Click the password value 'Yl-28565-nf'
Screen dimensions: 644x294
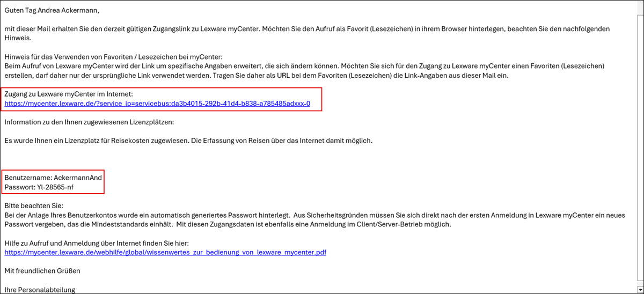(62, 187)
